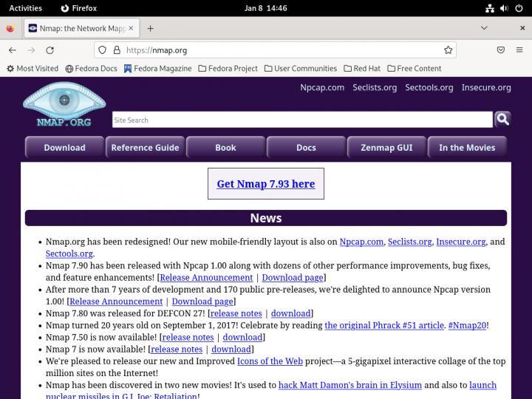Screen dimensions: 532x399
Task: Open the network status tray icon
Action: pos(490,8)
